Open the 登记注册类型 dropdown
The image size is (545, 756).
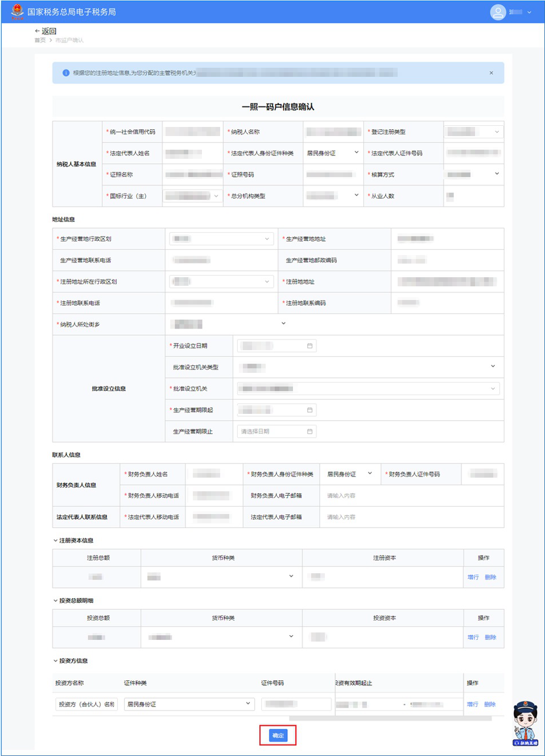tap(473, 132)
